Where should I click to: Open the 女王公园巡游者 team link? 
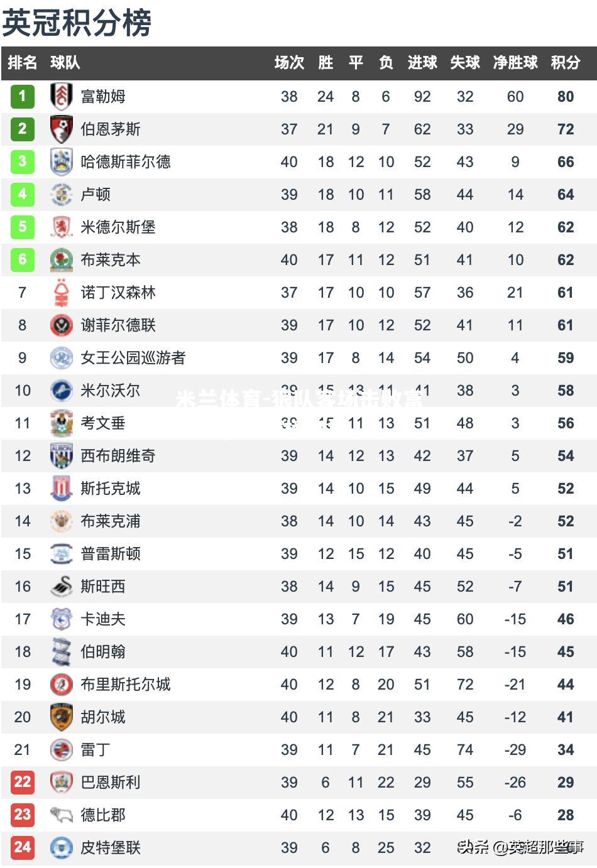click(133, 357)
